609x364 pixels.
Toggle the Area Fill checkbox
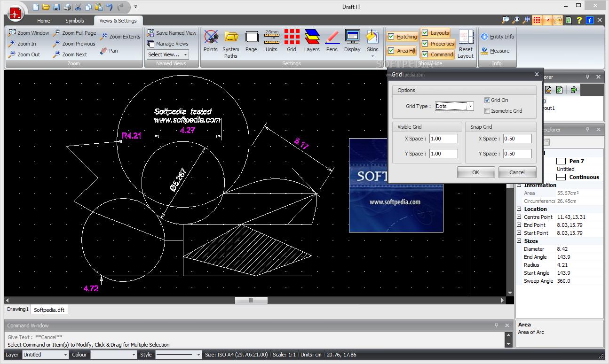click(x=391, y=51)
